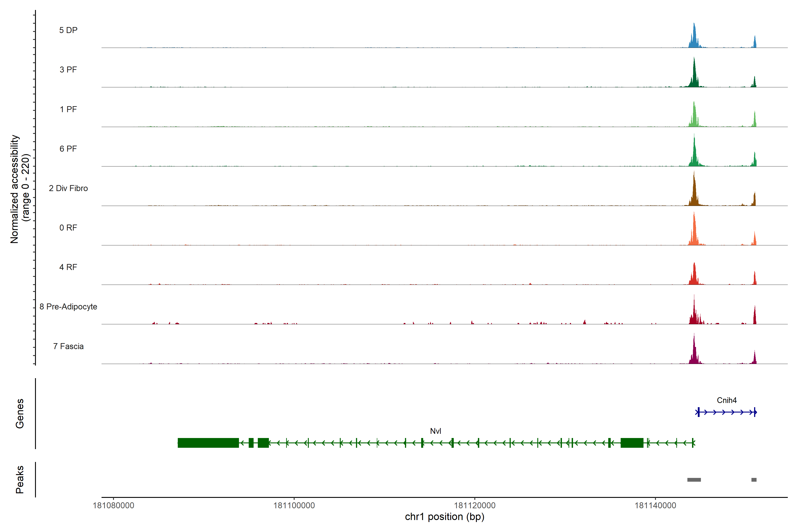The image size is (798, 532).
Task: Click the 181140000 axis tick label
Action: click(655, 506)
